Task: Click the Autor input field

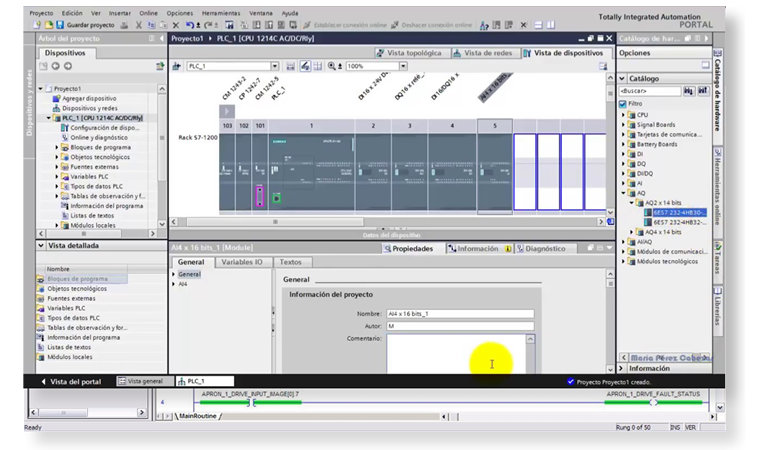Action: click(x=460, y=326)
